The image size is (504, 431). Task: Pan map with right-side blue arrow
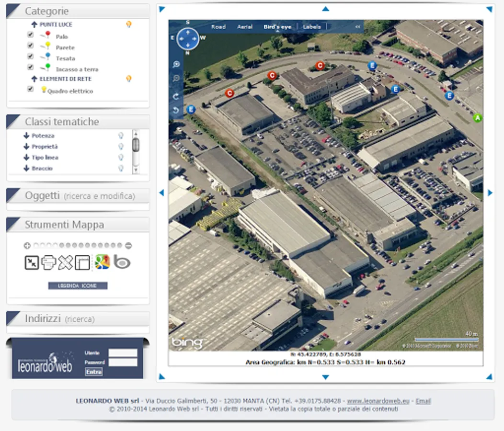[490, 193]
